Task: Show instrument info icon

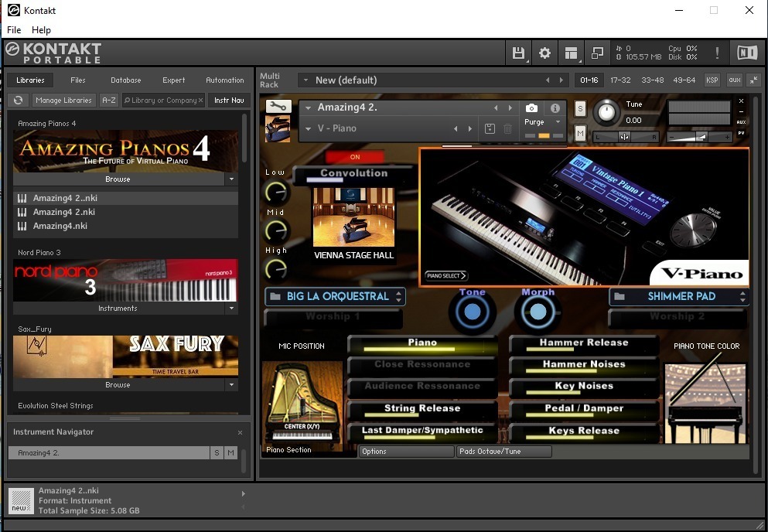Action: (x=555, y=107)
